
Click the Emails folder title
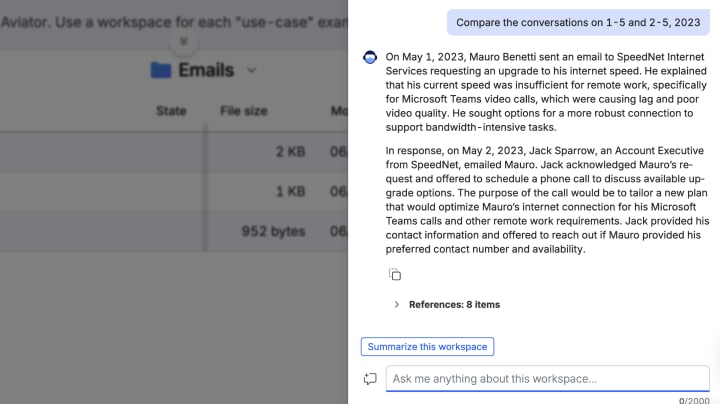(x=206, y=70)
